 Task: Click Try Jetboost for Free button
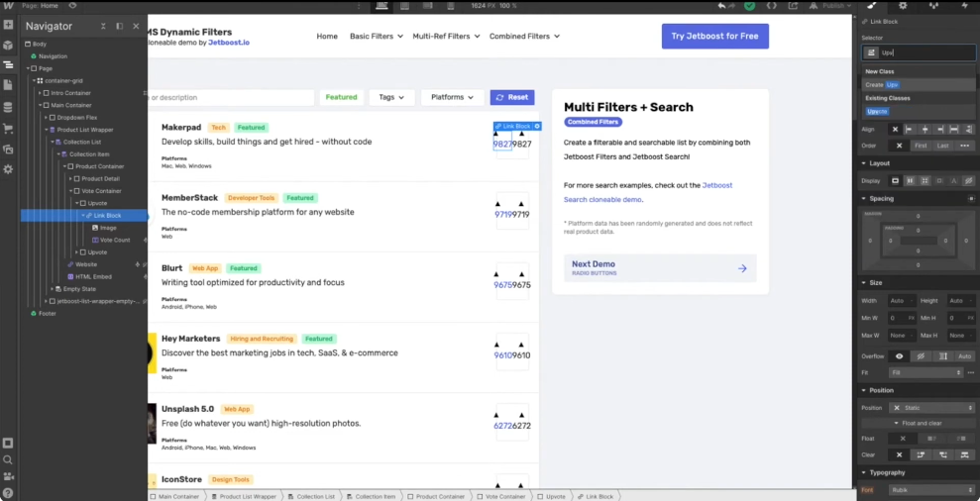point(715,37)
